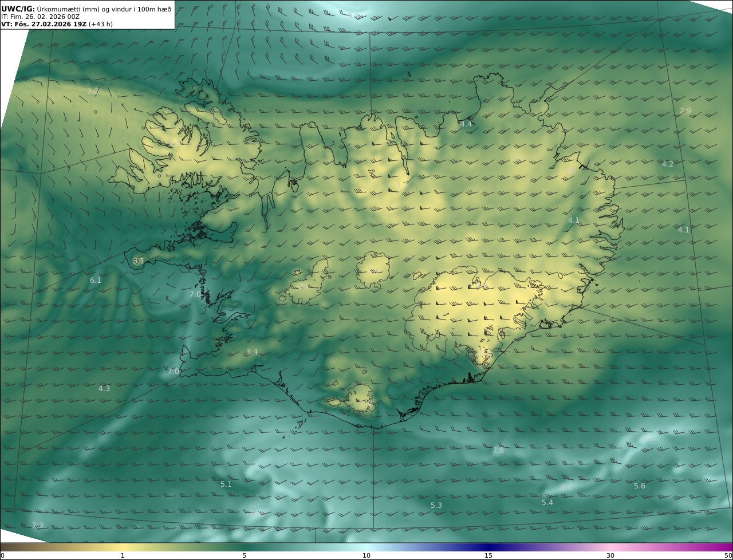Click the "10" tick label on the colorbar
The image size is (733, 560).
tap(366, 556)
